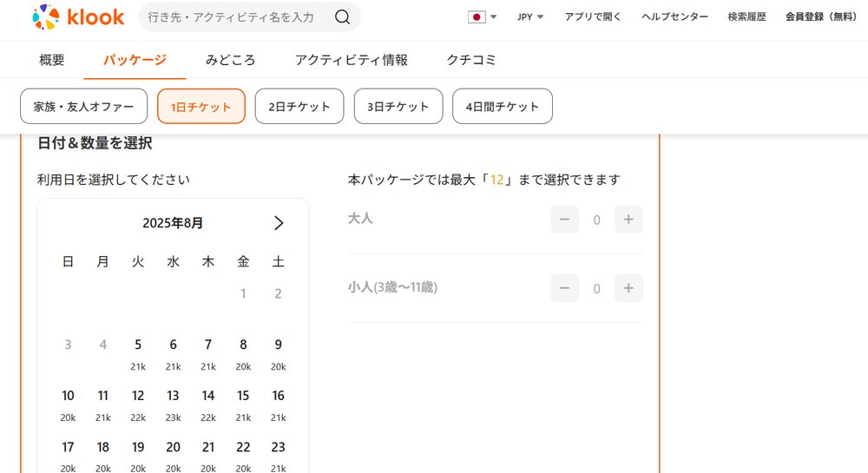Select August 16 in calendar

pos(279,405)
